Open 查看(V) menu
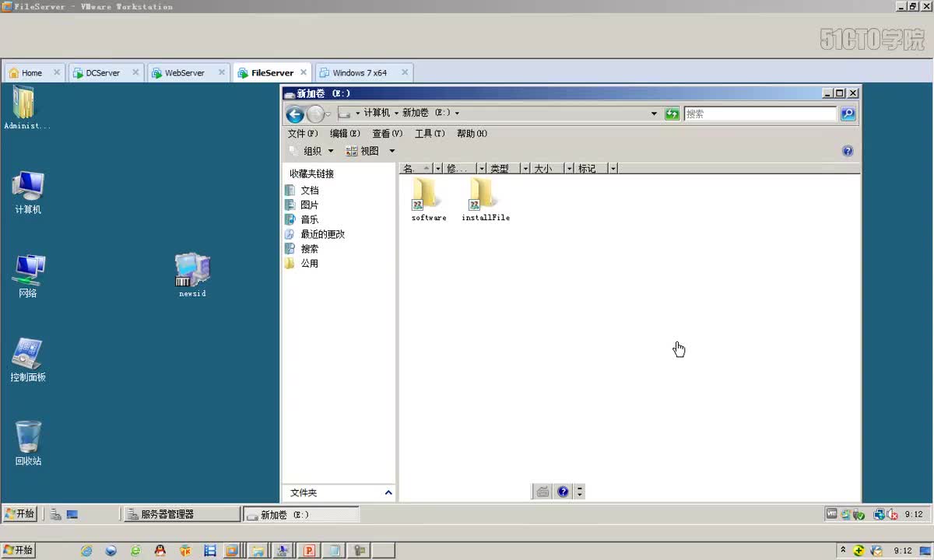Screen dimensions: 934x560 pos(387,134)
